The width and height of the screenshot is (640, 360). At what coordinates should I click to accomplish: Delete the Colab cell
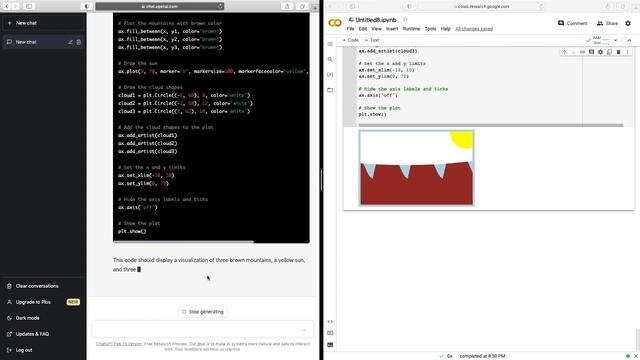(618, 52)
